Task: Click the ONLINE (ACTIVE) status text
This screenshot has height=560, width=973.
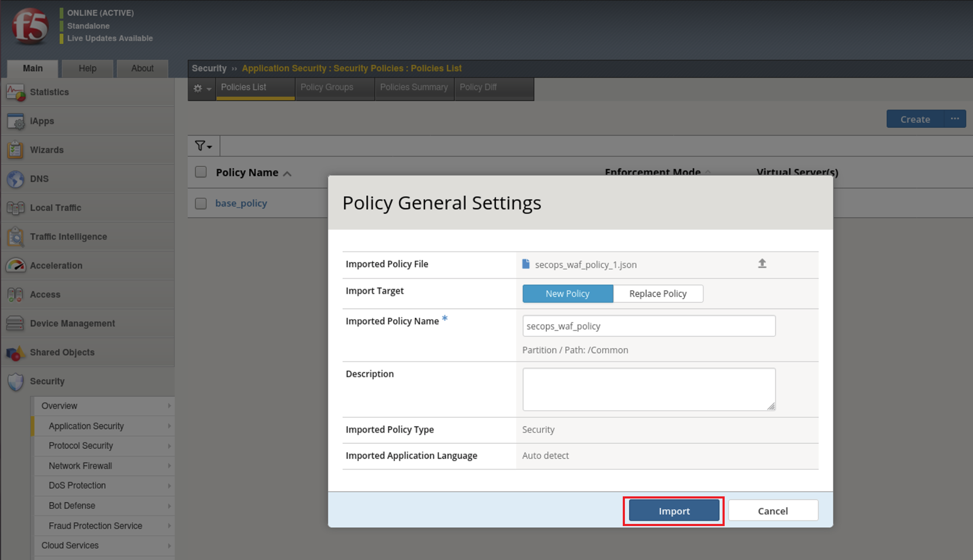Action: tap(100, 13)
